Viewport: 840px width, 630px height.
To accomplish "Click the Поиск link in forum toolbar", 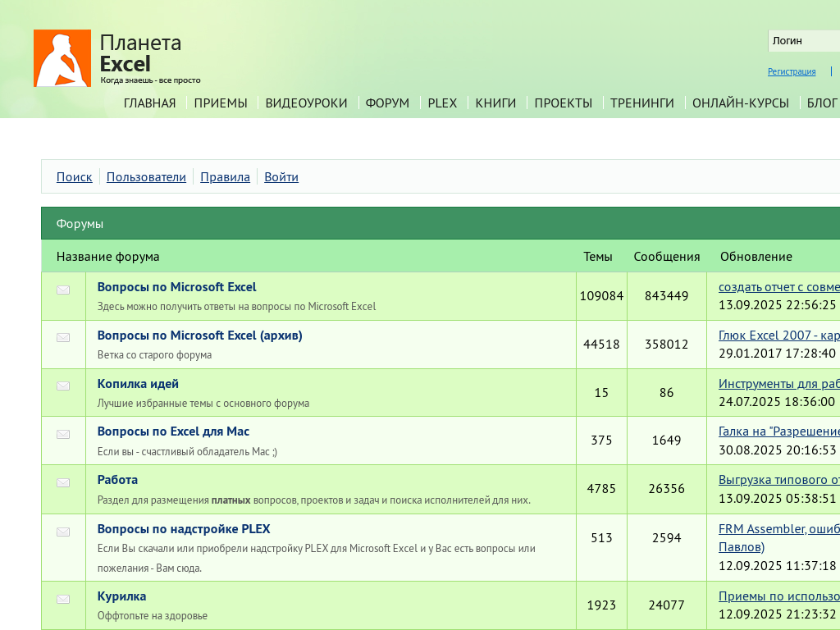I will (x=74, y=177).
